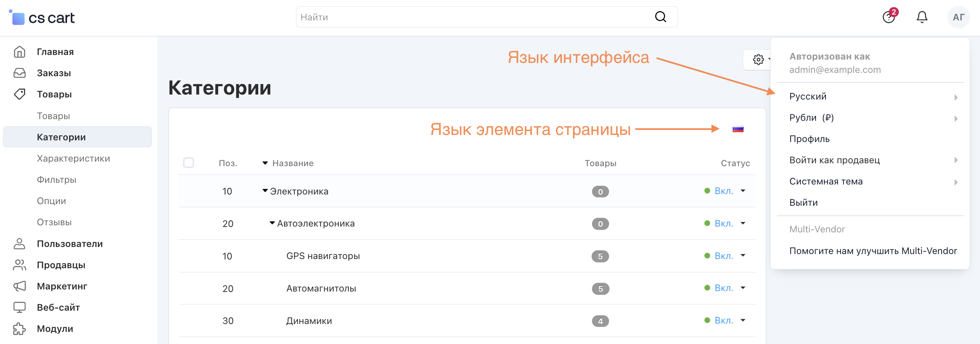Collapse the Электроника category tree

pyautogui.click(x=265, y=191)
